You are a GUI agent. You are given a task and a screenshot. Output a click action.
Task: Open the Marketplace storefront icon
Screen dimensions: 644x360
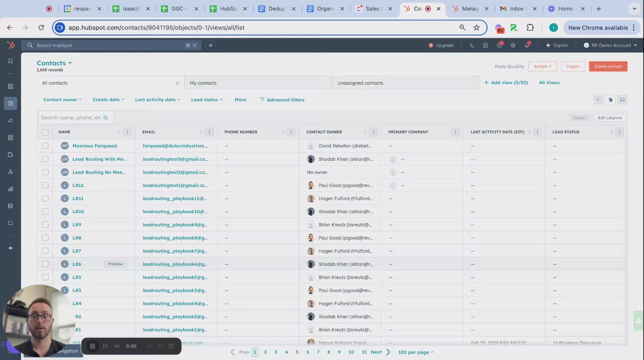coord(486,45)
